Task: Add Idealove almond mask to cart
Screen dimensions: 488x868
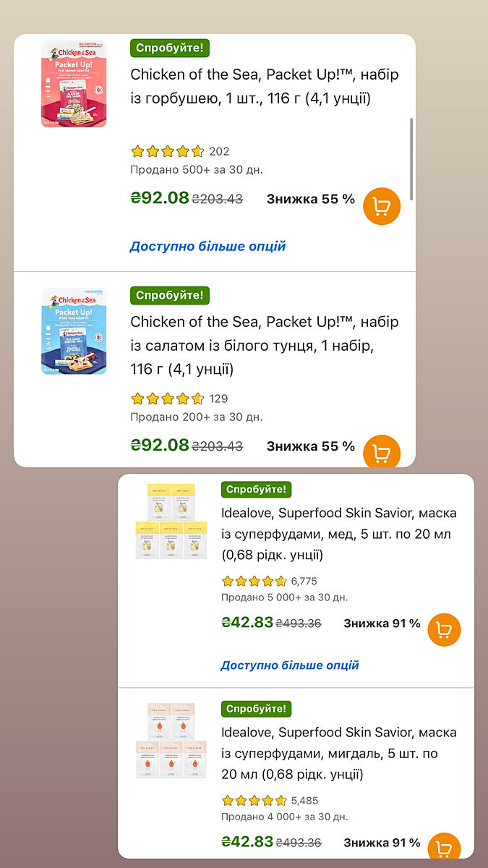Action: 444,848
